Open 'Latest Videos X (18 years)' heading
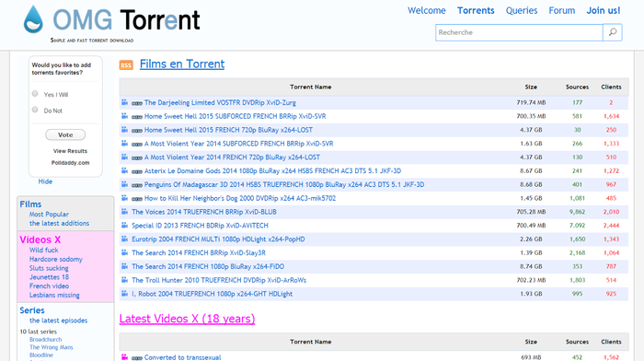Image resolution: width=644 pixels, height=361 pixels. point(187,319)
